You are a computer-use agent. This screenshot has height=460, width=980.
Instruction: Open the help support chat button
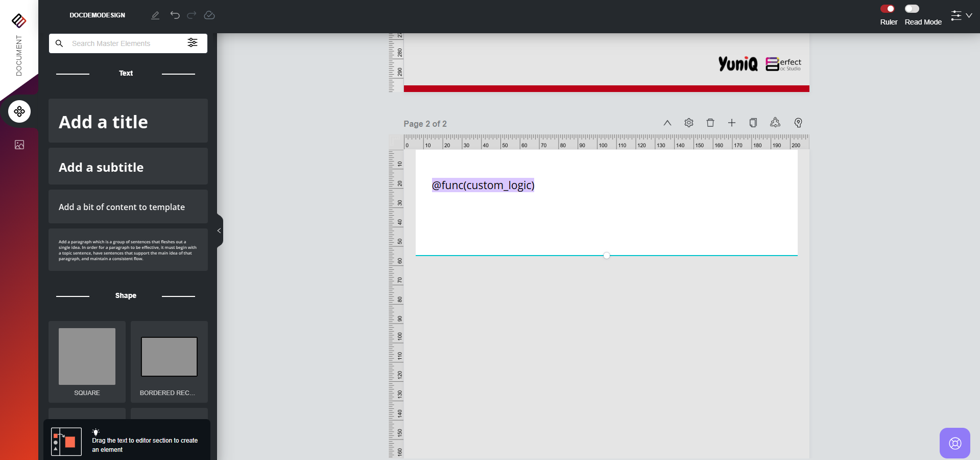click(954, 443)
